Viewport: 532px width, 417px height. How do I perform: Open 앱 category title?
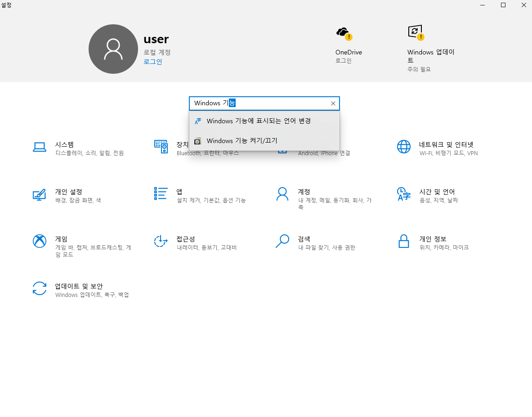coord(179,192)
